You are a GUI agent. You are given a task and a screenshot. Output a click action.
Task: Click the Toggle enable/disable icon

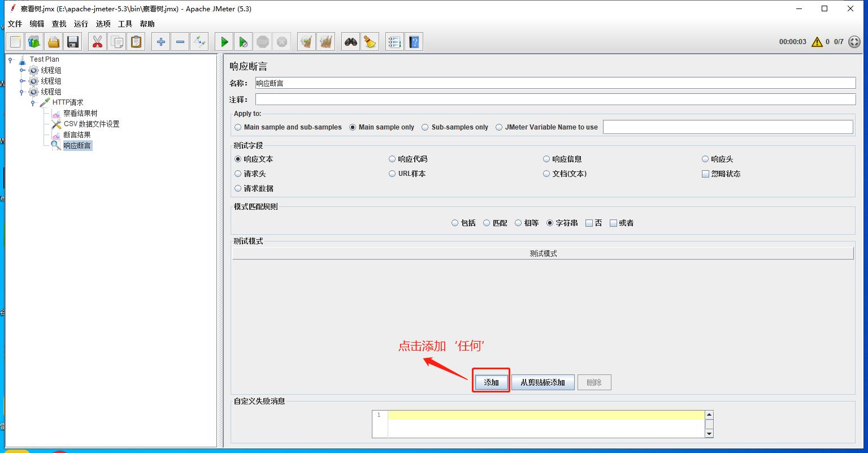click(x=199, y=42)
